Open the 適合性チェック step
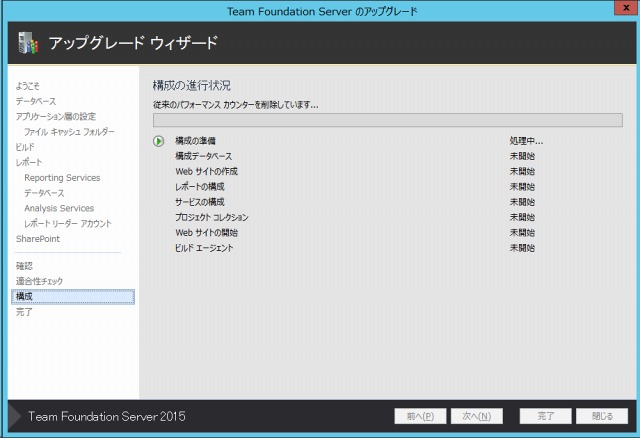The image size is (640, 438). [39, 281]
